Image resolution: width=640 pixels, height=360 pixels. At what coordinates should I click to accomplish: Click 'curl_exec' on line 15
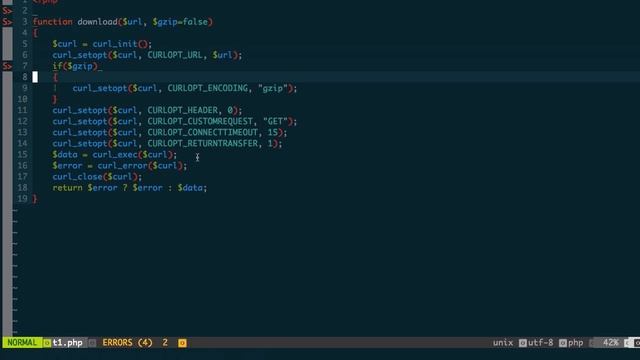[115, 154]
